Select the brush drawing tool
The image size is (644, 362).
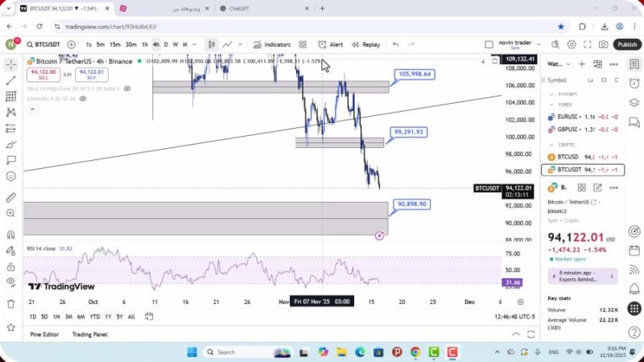tap(11, 145)
